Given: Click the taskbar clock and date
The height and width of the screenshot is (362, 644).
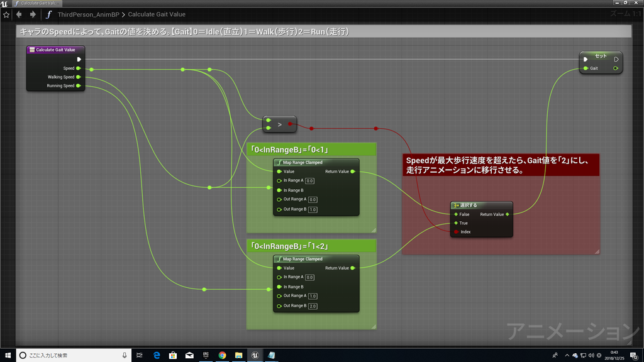Looking at the screenshot, I should [x=614, y=356].
